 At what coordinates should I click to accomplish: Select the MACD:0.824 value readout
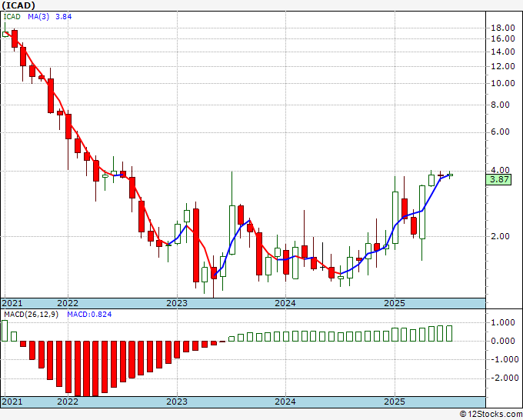[89, 315]
